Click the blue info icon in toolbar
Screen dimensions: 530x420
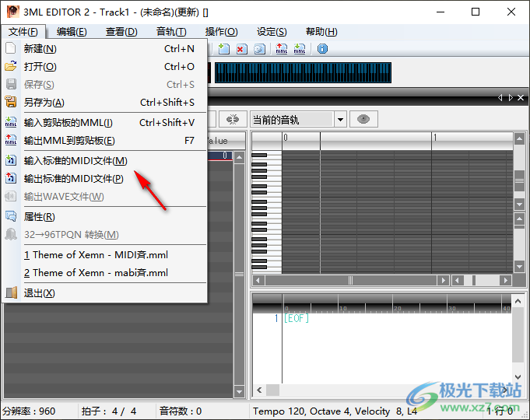click(x=322, y=49)
